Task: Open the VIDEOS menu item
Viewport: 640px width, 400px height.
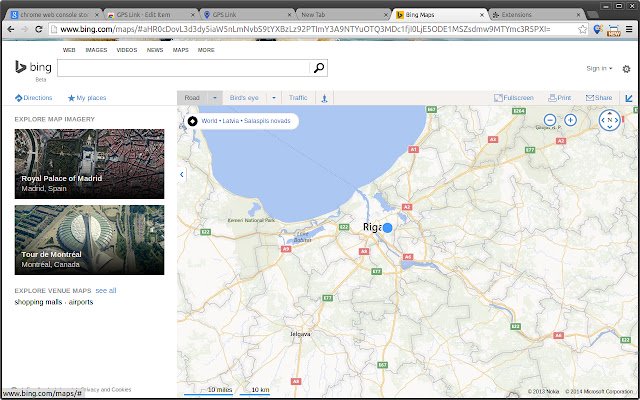Action: coord(127,50)
